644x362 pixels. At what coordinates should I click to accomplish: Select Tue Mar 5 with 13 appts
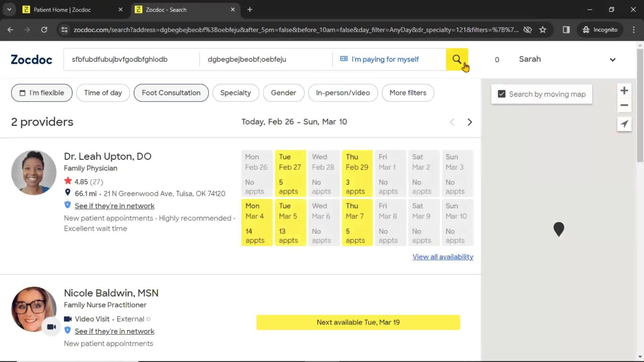pyautogui.click(x=290, y=223)
